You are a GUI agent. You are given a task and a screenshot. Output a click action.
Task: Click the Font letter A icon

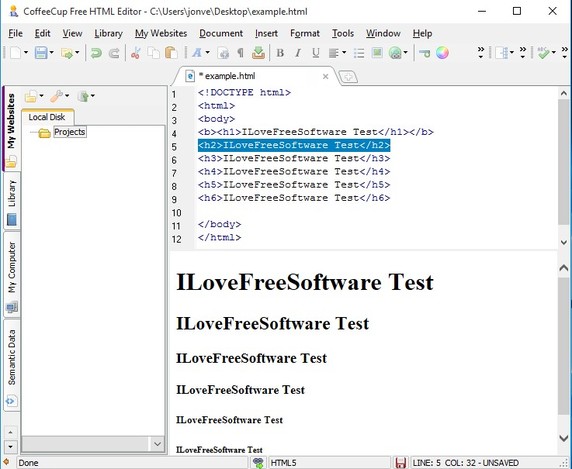pyautogui.click(x=197, y=53)
